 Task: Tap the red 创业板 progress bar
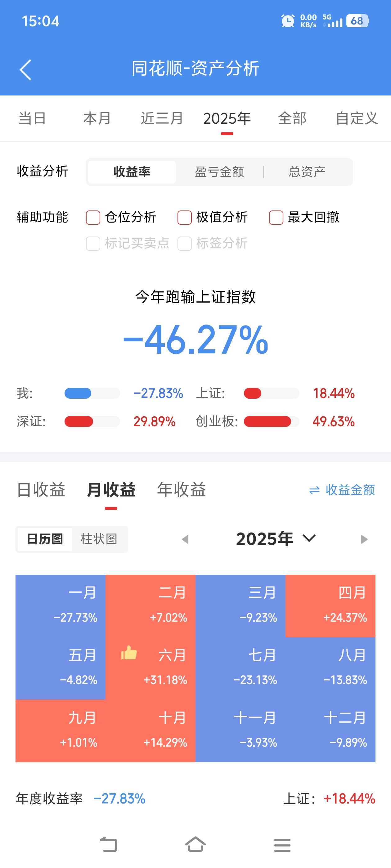tap(267, 422)
